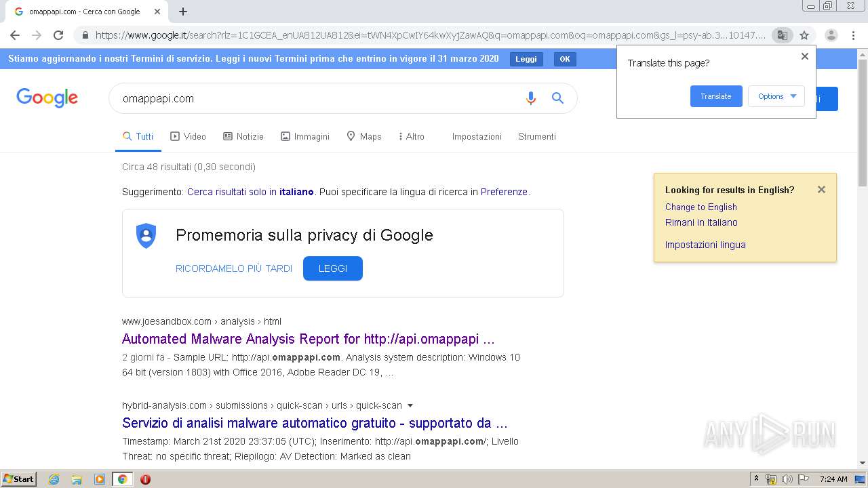
Task: Click the padlock site info icon
Action: click(85, 35)
